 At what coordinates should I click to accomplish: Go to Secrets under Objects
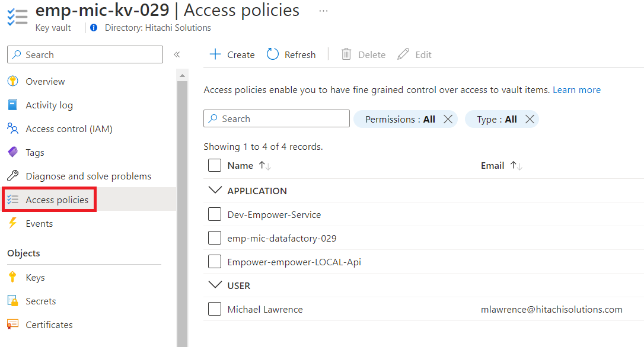(41, 301)
